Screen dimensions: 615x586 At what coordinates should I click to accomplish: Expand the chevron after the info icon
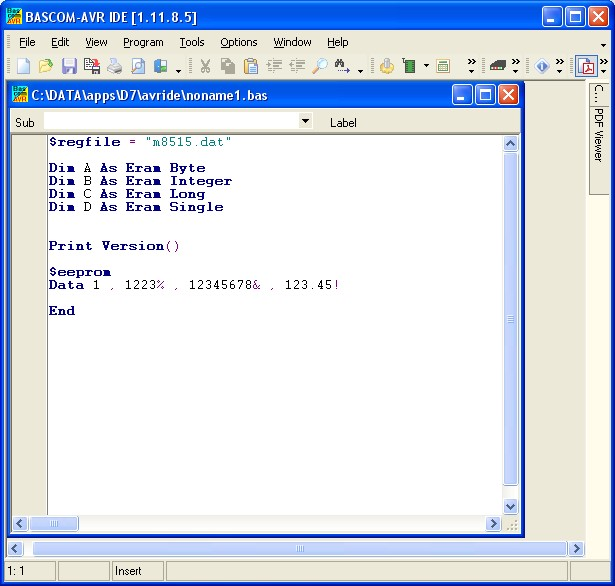click(560, 66)
